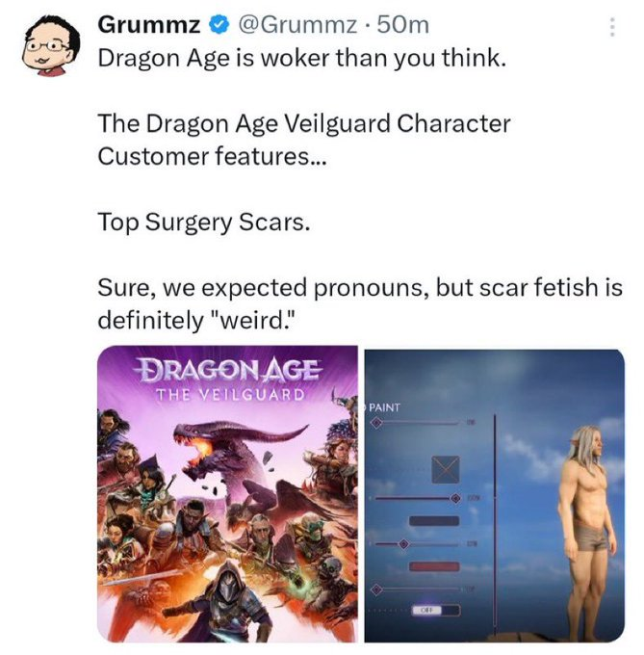Toggle the OFF switch in character creator
This screenshot has width=644, height=655.
[x=436, y=610]
